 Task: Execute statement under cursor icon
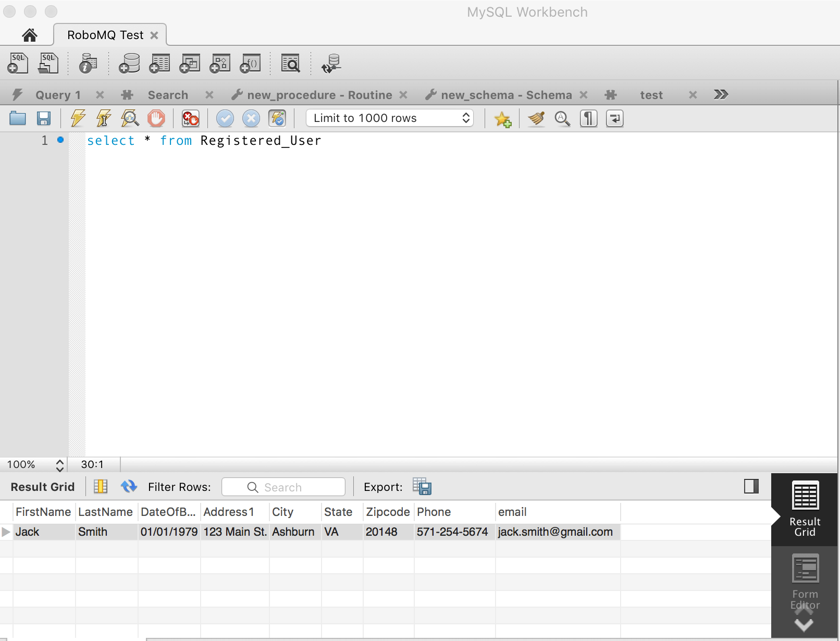pos(104,118)
